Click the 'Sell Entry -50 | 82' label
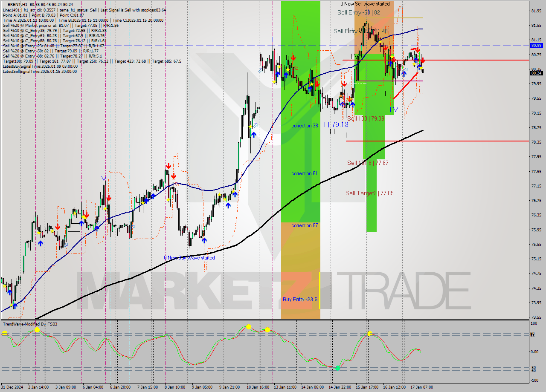Image resolution: width=546 pixels, height=392 pixels. [358, 12]
